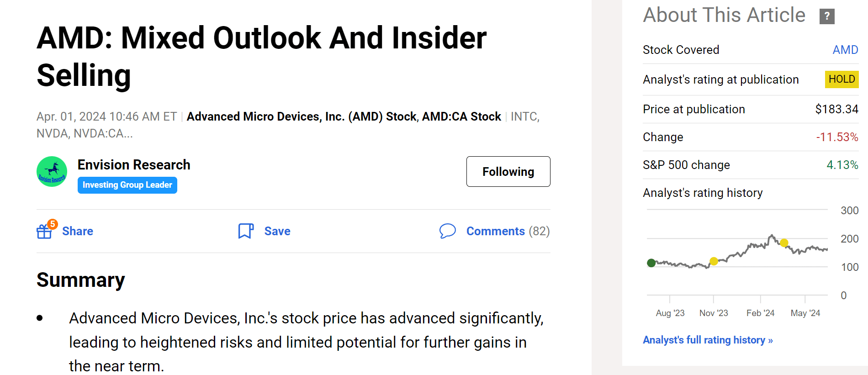Click the gift share icon

pyautogui.click(x=45, y=231)
